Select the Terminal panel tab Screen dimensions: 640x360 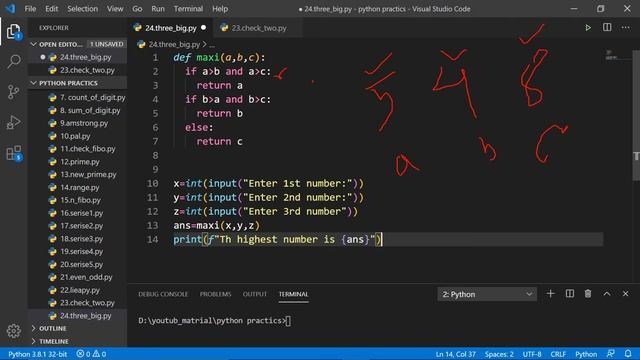click(293, 294)
